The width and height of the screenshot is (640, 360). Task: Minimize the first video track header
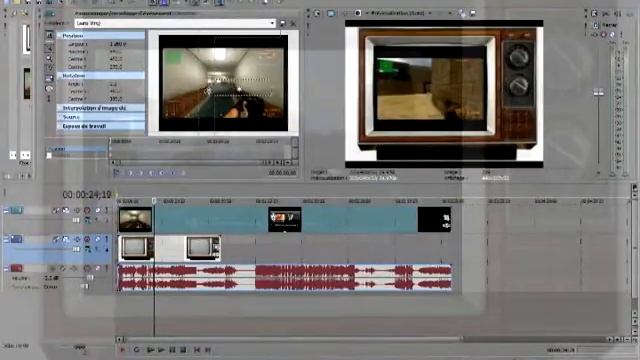click(6, 211)
